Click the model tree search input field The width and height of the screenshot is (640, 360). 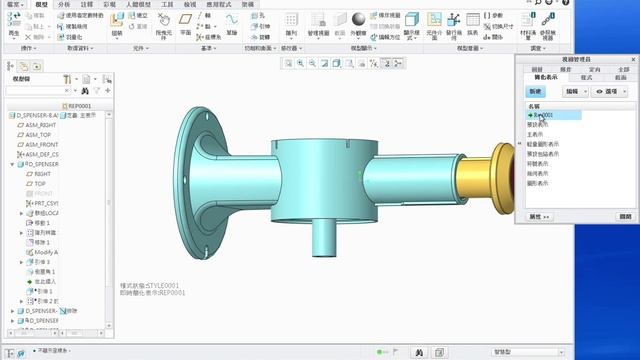[x=38, y=91]
